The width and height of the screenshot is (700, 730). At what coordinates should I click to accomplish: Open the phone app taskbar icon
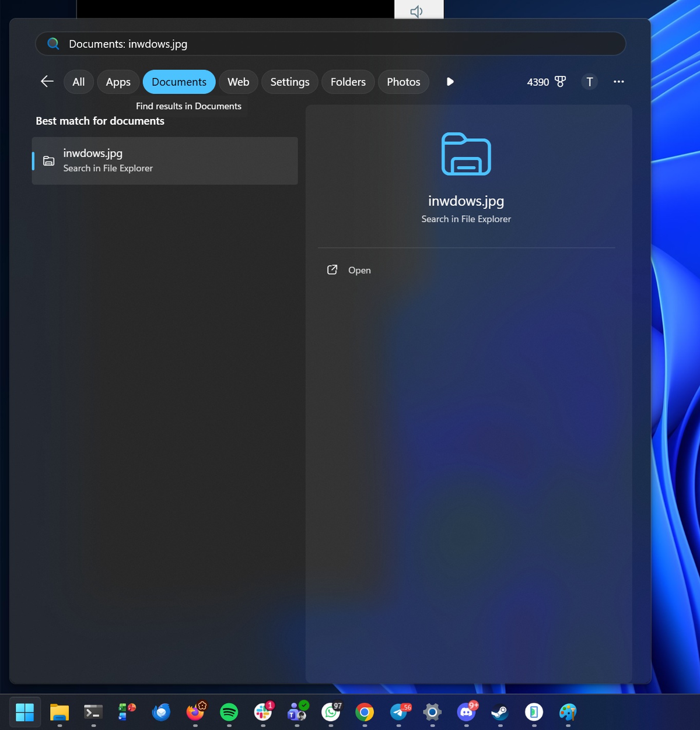[534, 712]
